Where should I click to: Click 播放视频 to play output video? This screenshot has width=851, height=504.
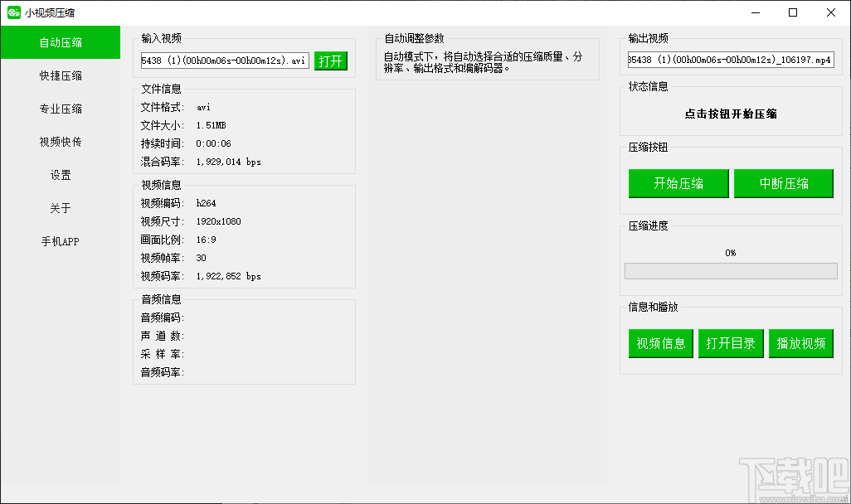(x=801, y=343)
